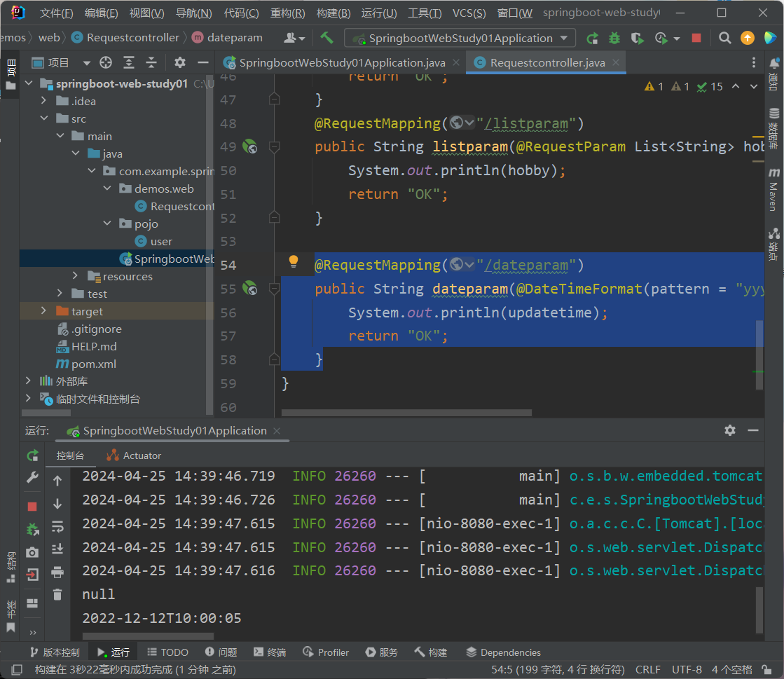Click the Debug bug icon in top toolbar

pos(614,38)
